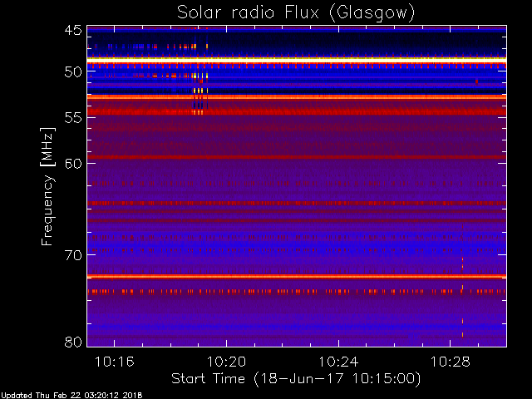Click the 'Start Time (18-Jun-17 10:15:00)' label

[296, 379]
